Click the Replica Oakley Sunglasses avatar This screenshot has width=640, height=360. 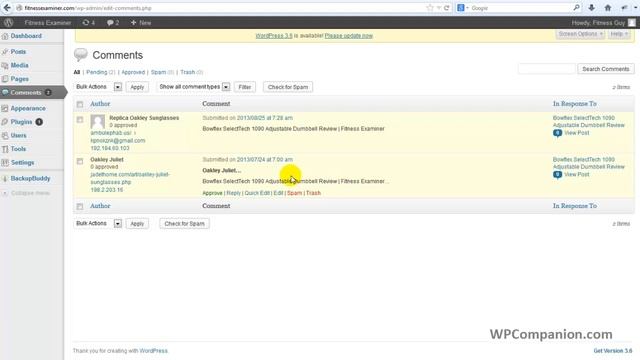tap(98, 122)
